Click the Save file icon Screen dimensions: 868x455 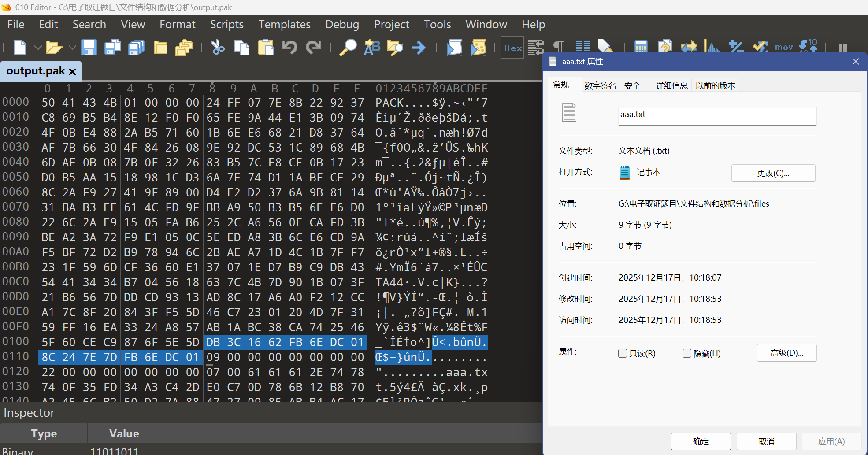click(89, 47)
